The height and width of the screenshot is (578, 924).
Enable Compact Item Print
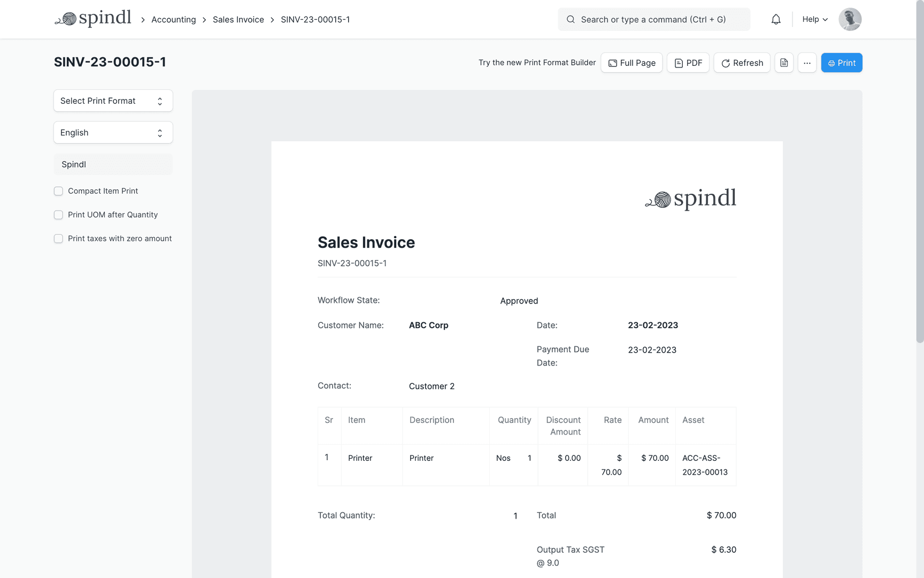(58, 191)
